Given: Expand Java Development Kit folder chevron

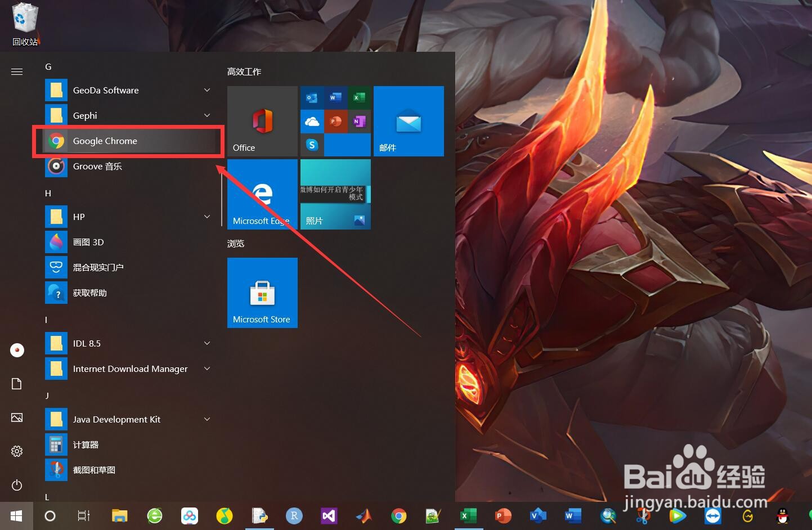Looking at the screenshot, I should (207, 419).
